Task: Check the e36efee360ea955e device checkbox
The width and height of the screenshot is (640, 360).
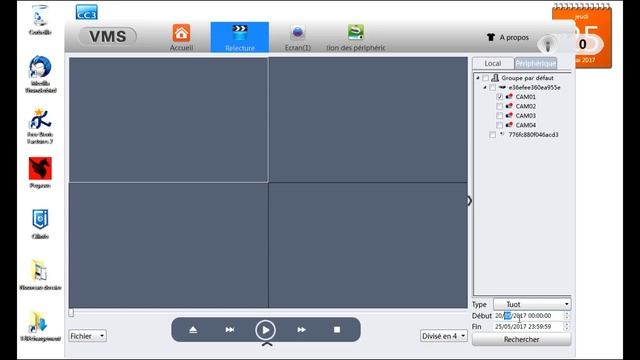Action: click(493, 87)
